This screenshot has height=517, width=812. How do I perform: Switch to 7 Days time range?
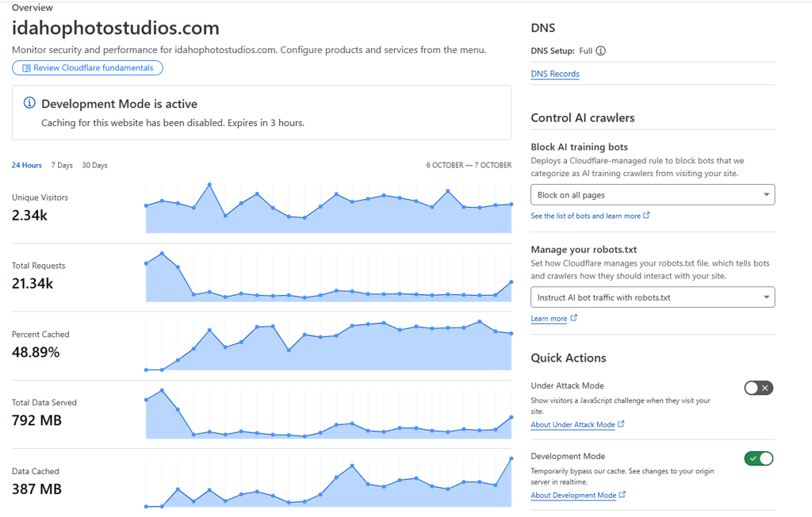click(x=62, y=165)
